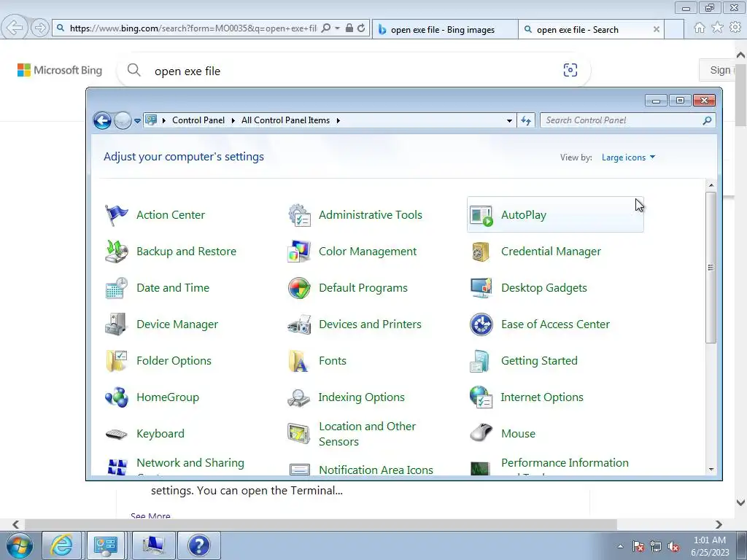
Task: Click the Control Panel taskbar button
Action: point(106,545)
